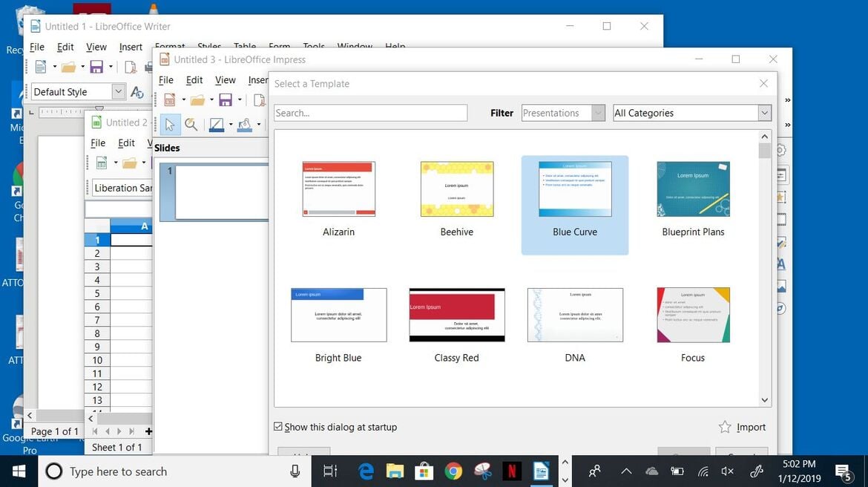
Task: Jump to last sheet using Calc tab arrow
Action: 132,431
